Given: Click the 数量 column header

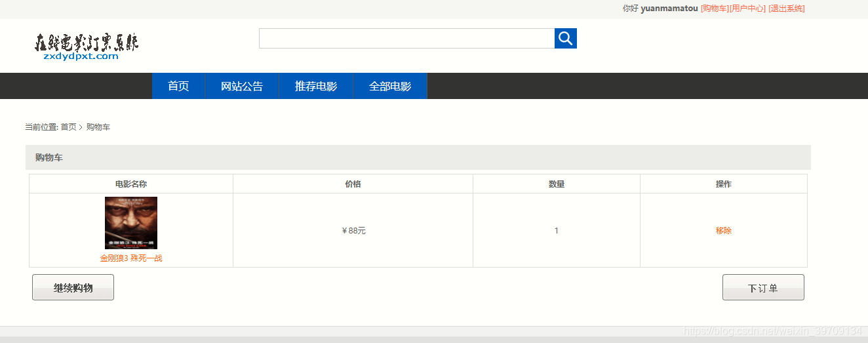Looking at the screenshot, I should (557, 184).
